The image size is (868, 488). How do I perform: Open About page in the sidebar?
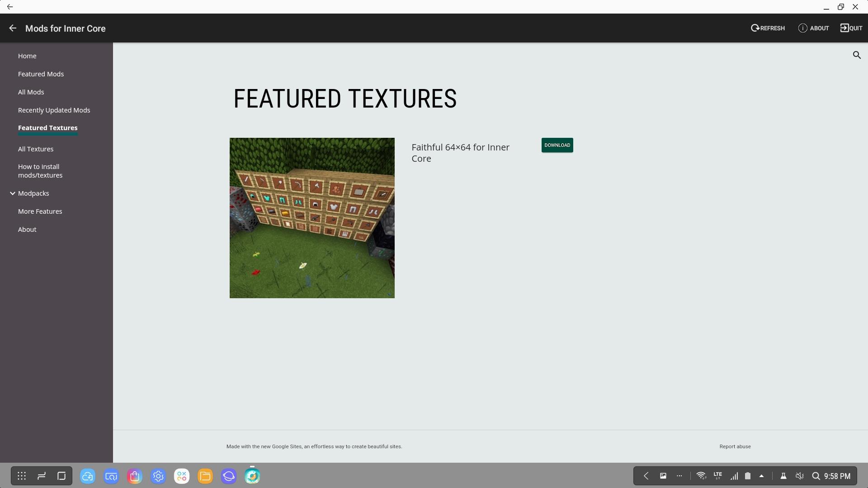tap(27, 230)
